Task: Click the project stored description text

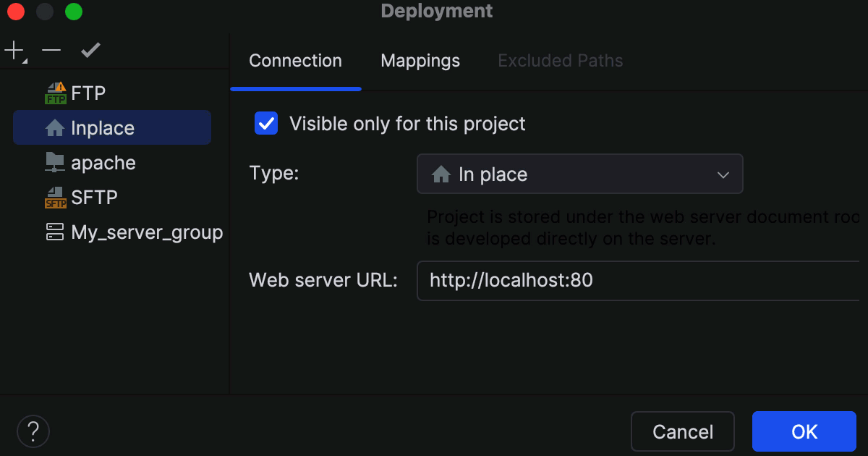Action: point(644,227)
